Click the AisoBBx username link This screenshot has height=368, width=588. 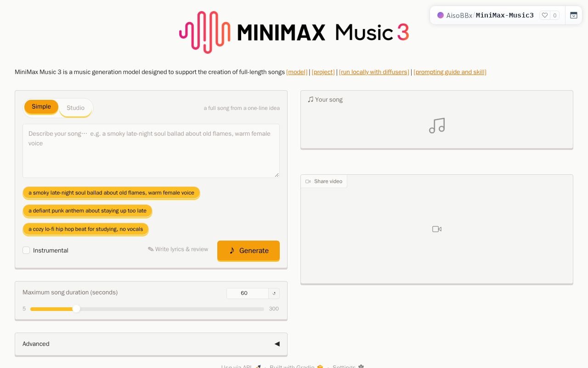click(x=459, y=15)
